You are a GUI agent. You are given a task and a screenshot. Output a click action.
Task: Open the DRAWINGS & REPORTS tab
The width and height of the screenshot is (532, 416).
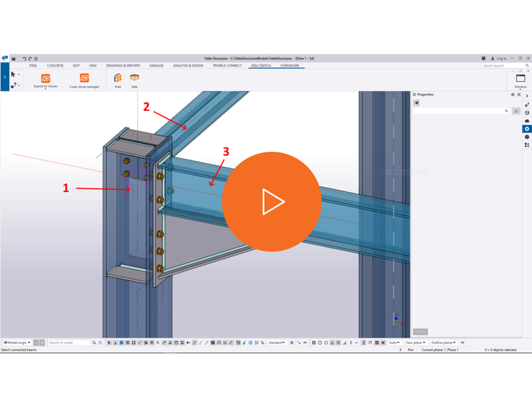click(123, 65)
